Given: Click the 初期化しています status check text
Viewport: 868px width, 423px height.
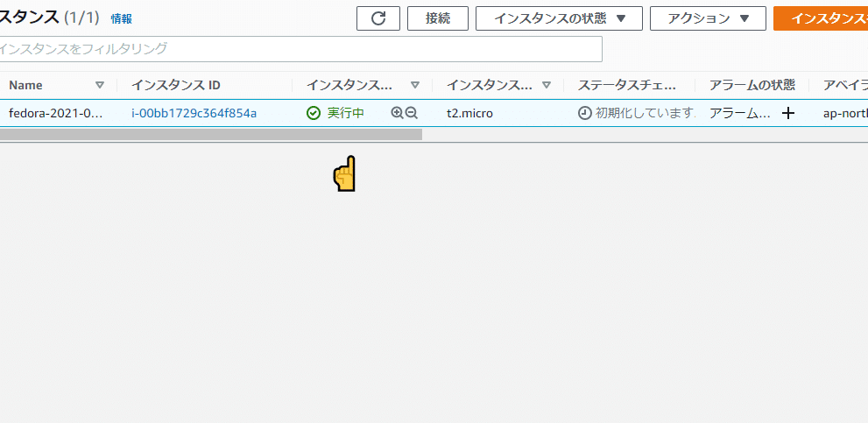Looking at the screenshot, I should tap(646, 113).
